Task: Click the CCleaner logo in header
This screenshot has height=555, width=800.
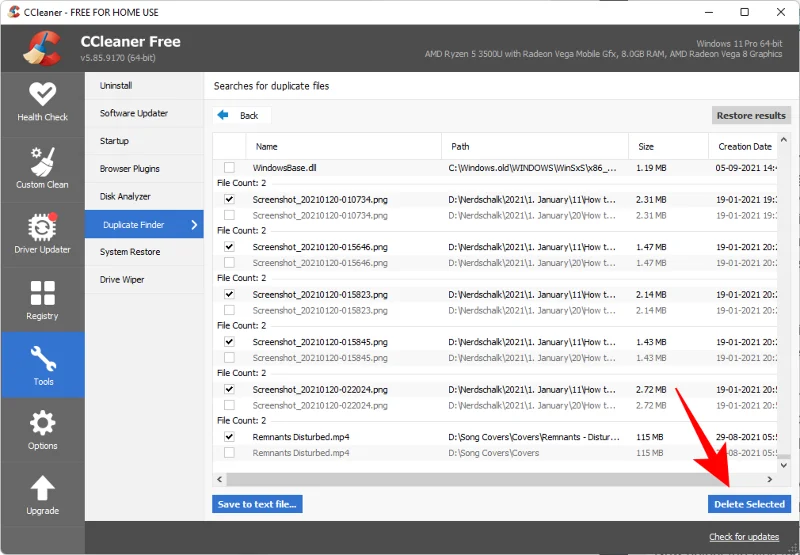Action: [42, 48]
